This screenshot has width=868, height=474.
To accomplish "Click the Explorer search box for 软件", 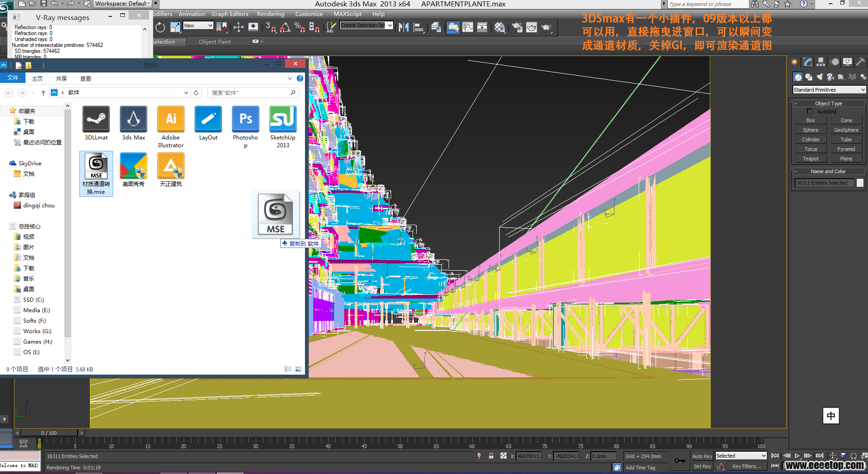I will click(x=253, y=93).
